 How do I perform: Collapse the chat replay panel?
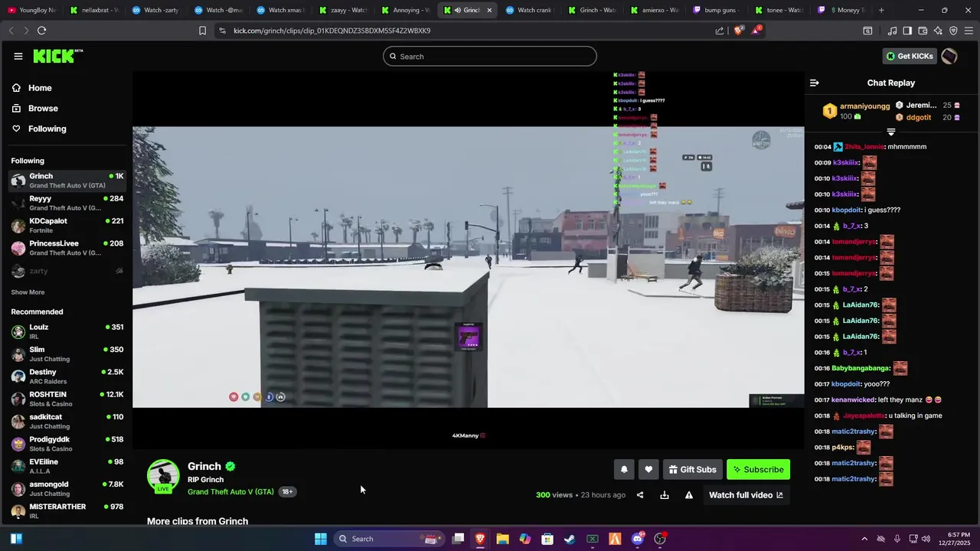[815, 83]
